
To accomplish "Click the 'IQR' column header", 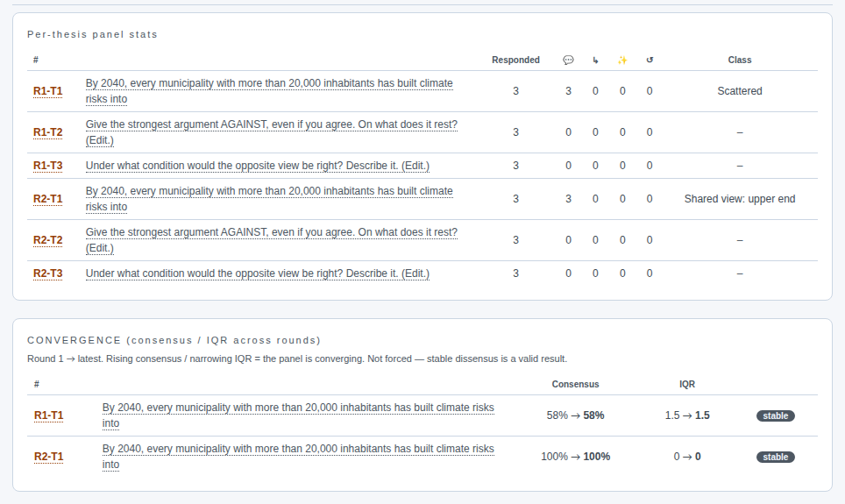I will pos(687,384).
